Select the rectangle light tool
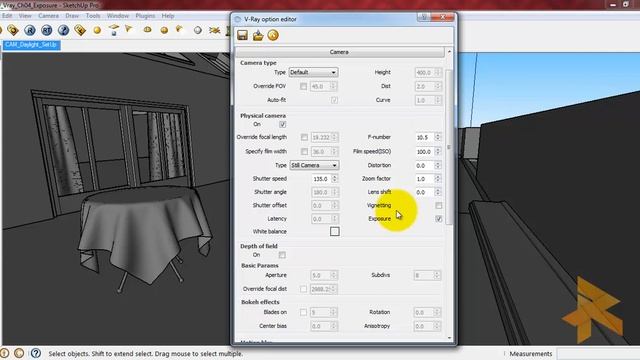This screenshot has height=360, width=640. pyautogui.click(x=114, y=29)
